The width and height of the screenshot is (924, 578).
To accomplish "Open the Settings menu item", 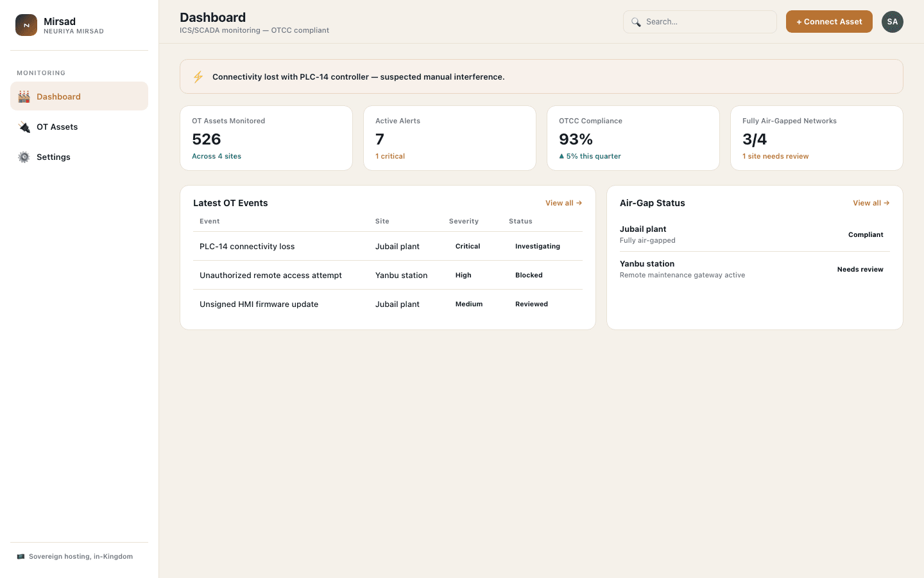I will point(79,157).
